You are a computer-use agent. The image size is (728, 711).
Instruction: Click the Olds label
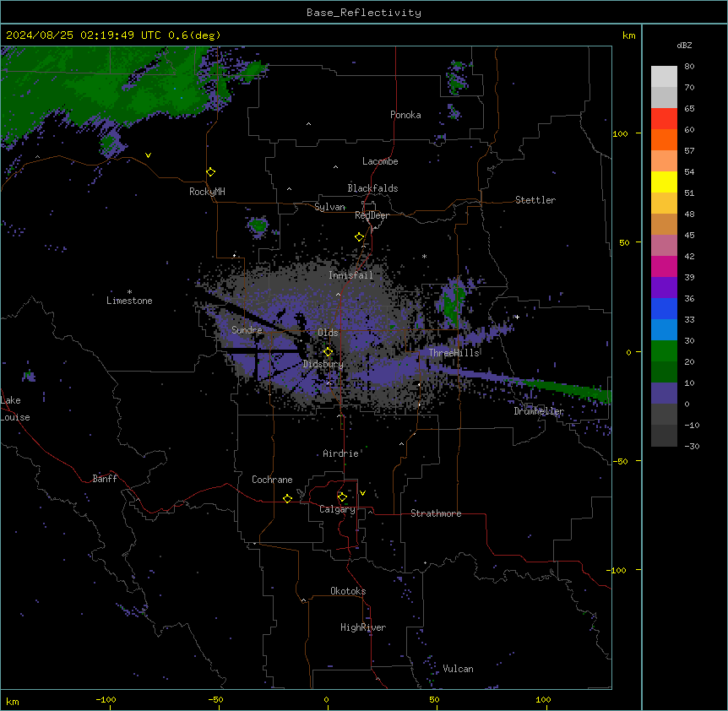point(328,333)
